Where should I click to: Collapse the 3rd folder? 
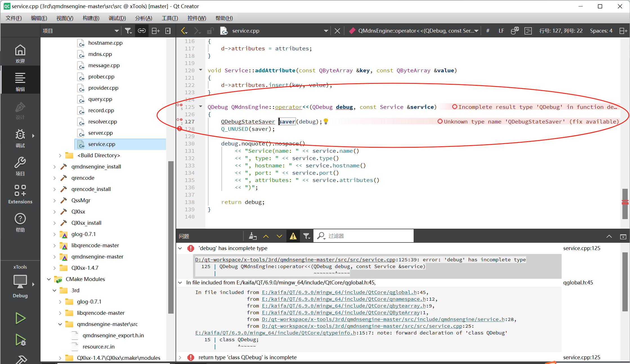54,290
